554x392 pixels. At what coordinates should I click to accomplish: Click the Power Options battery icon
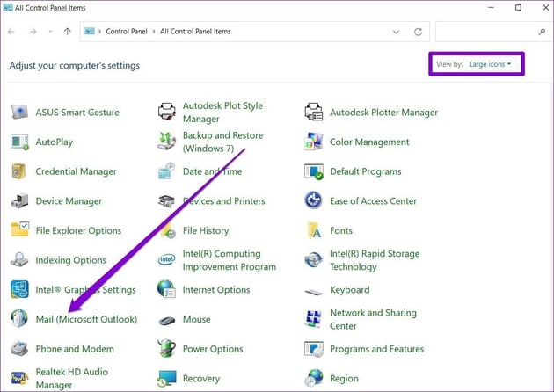coord(167,348)
